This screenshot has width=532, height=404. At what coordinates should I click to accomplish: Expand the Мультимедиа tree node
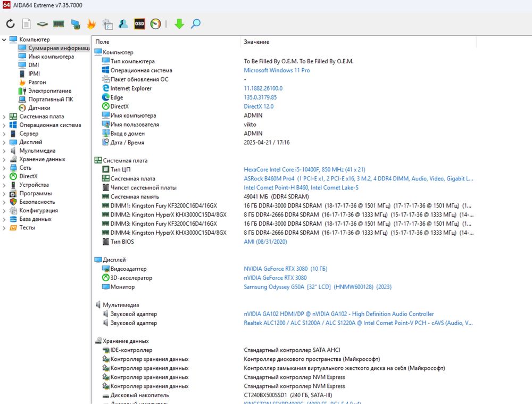pos(4,151)
